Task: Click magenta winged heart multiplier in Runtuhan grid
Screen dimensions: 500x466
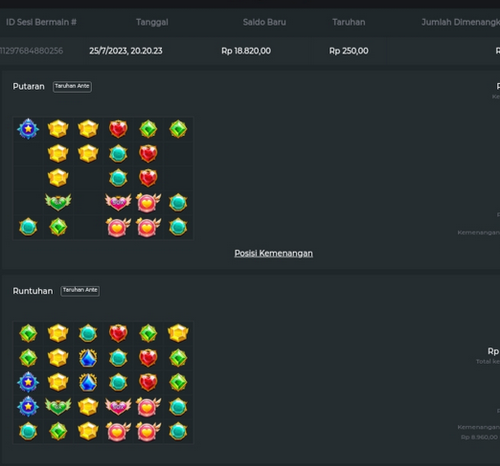Action: coord(118,407)
